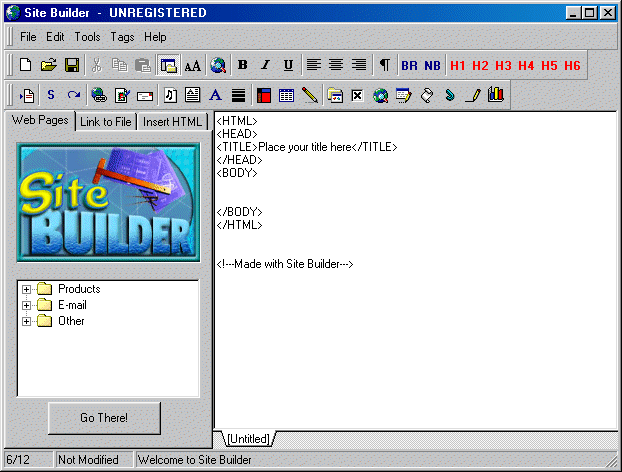Switch to the Link to File tab

point(106,122)
